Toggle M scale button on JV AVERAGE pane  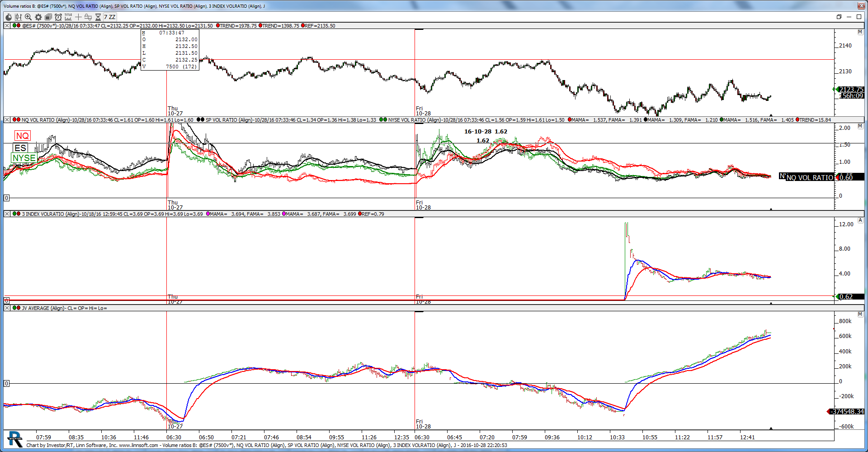pyautogui.click(x=860, y=314)
